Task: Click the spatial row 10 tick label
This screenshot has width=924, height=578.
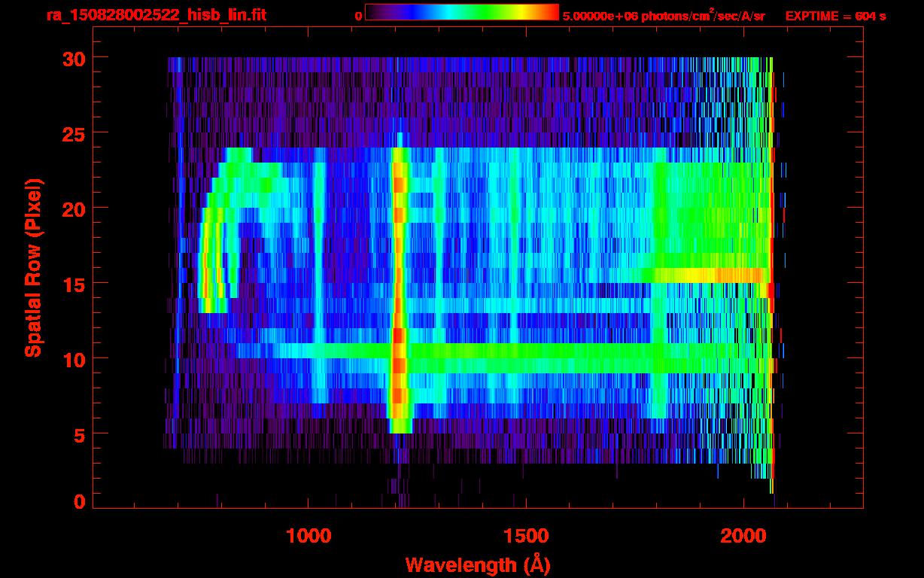Action: point(74,359)
